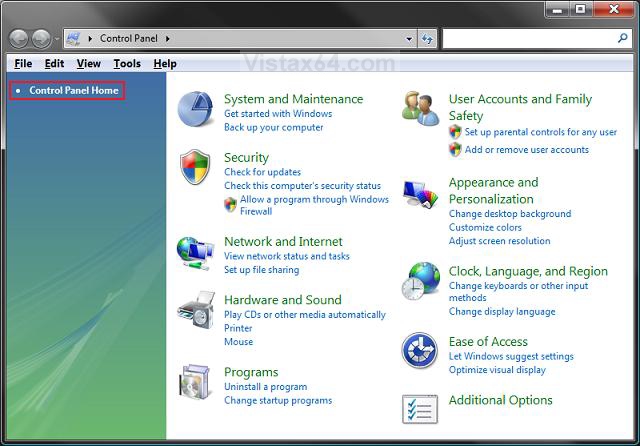Click the Back navigation arrow button
Screen dimensions: 640x446
19,39
